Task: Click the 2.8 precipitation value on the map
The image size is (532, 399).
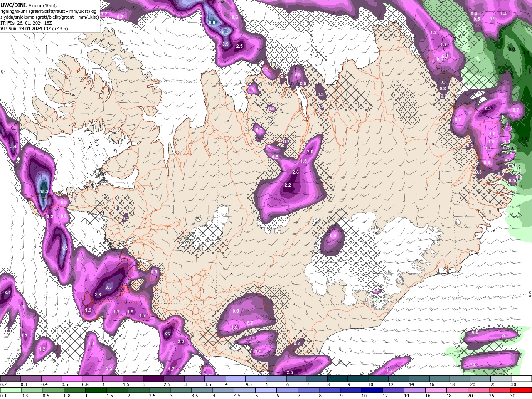Action: (x=98, y=295)
